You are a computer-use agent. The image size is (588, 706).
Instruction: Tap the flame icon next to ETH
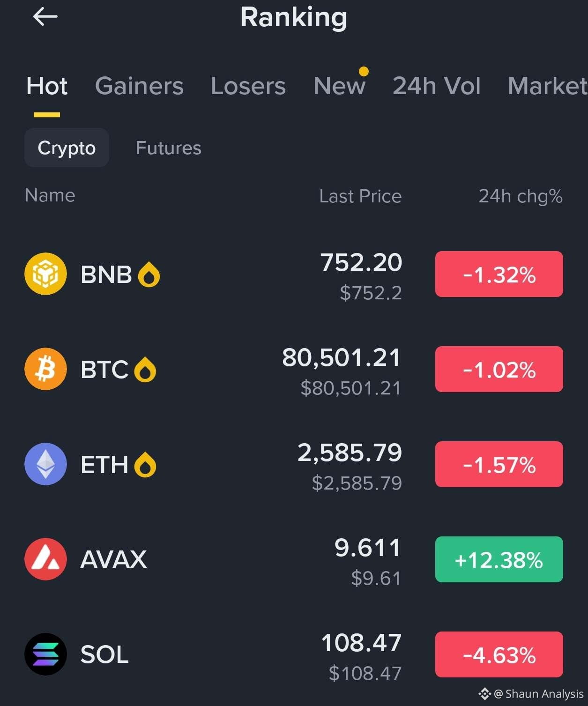(145, 465)
